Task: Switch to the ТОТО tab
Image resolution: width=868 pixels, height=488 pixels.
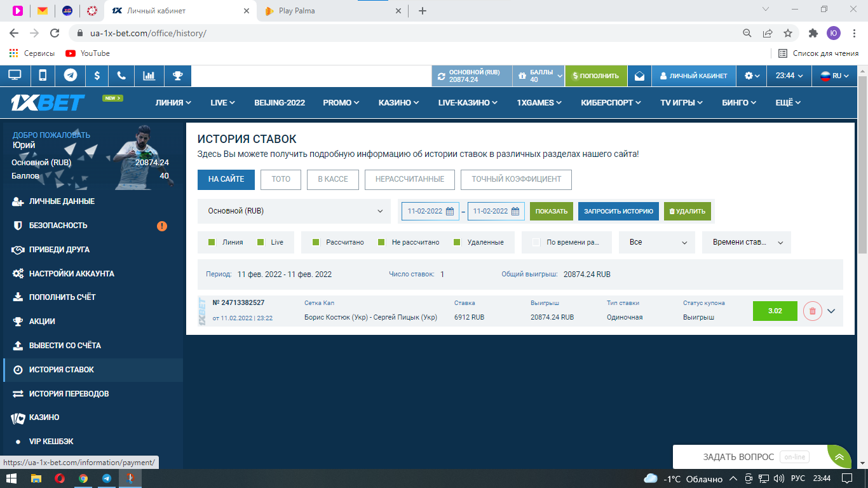Action: pyautogui.click(x=280, y=179)
